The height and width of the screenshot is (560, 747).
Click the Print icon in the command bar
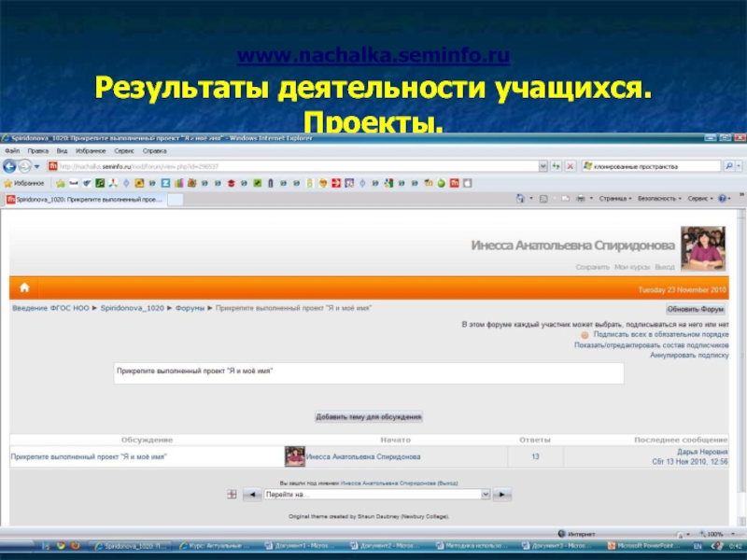(x=580, y=199)
